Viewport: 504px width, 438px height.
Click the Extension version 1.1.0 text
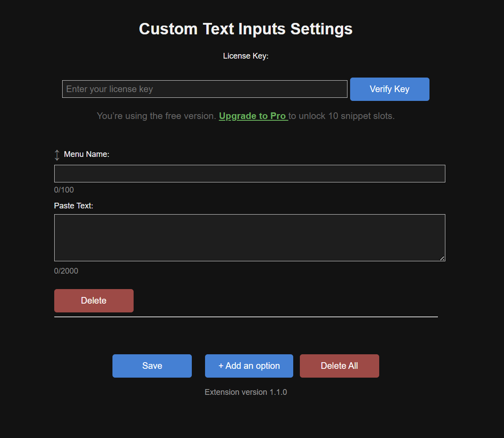(x=246, y=392)
